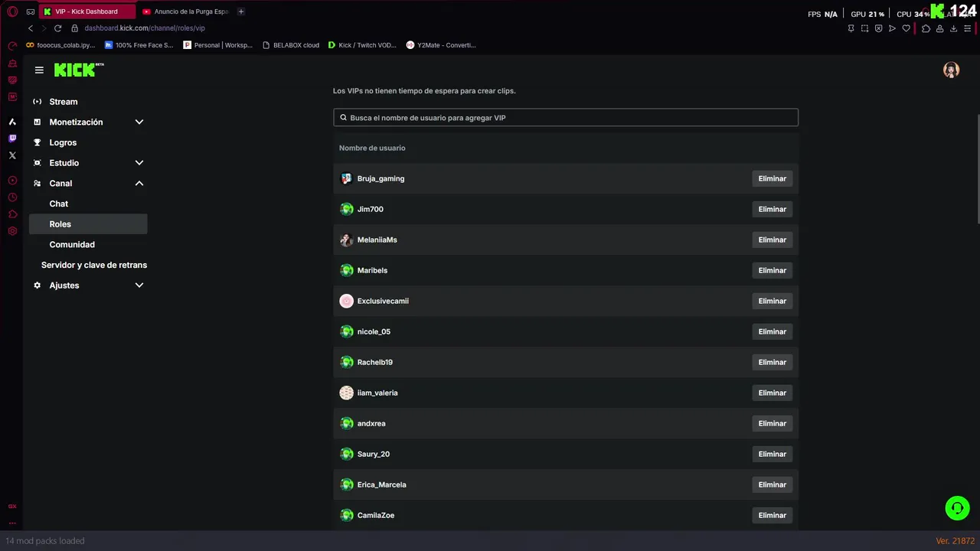Switch to the YouTube Anuncio de la Purga tab

click(191, 11)
